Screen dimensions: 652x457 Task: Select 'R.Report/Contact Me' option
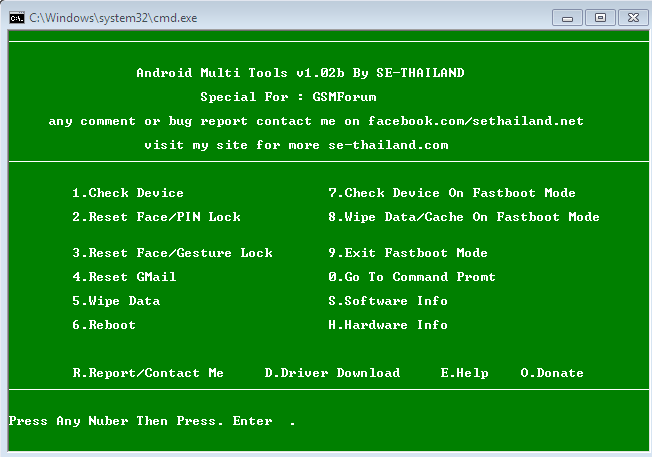(x=148, y=373)
